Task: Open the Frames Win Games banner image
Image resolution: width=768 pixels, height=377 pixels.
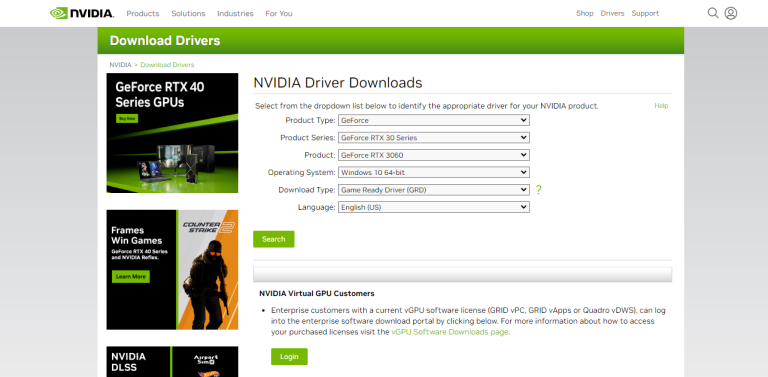Action: click(172, 270)
